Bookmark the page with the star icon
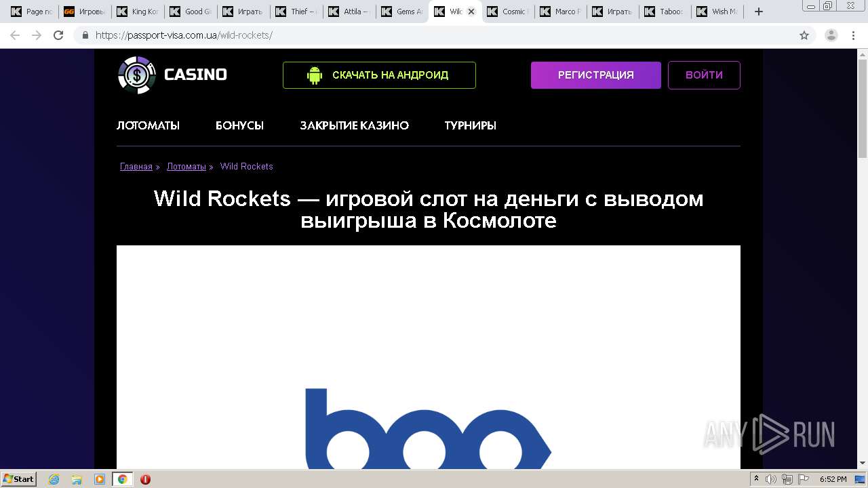The image size is (868, 488). (x=804, y=35)
